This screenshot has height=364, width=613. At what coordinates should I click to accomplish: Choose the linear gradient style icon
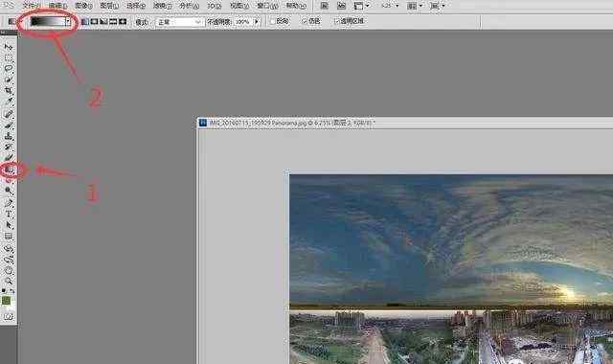point(85,22)
